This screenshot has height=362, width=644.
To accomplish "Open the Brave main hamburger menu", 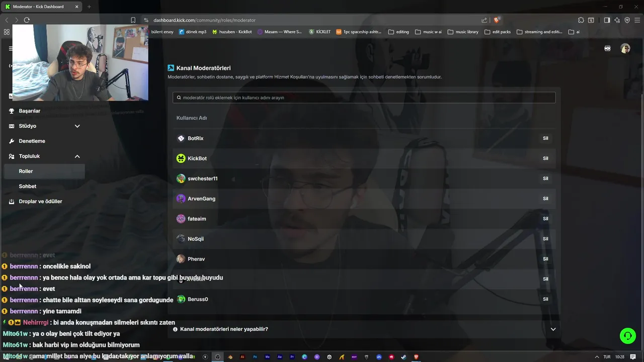I will point(637,20).
